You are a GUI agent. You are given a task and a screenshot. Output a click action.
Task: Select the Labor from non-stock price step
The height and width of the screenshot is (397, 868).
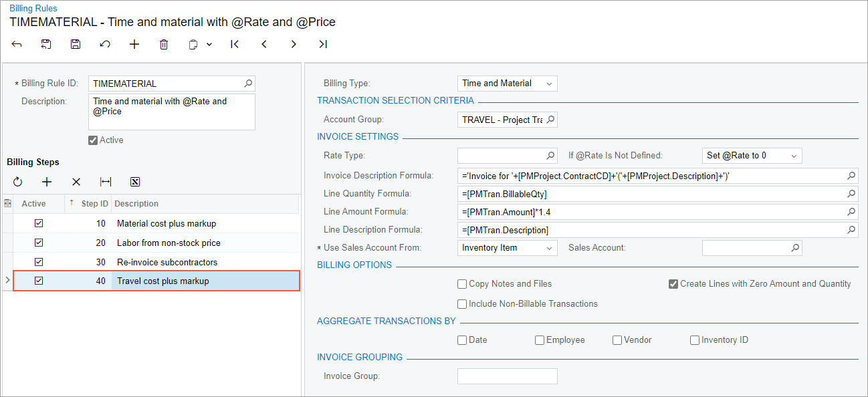click(x=168, y=243)
